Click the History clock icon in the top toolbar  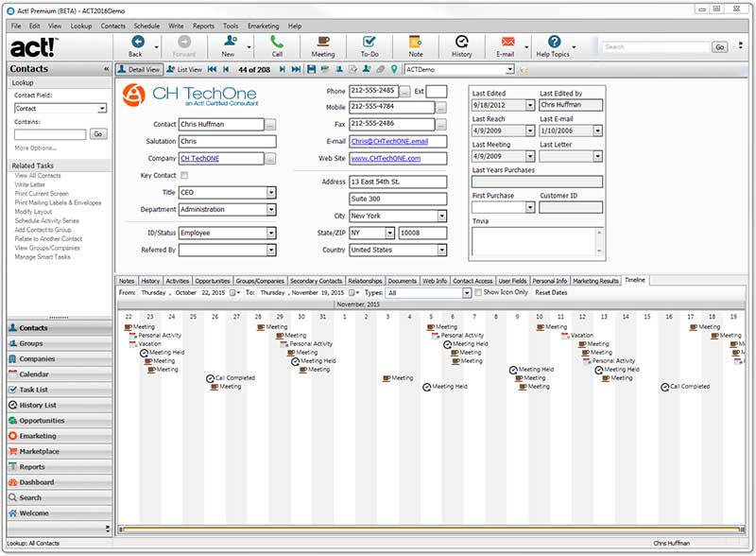tap(462, 42)
